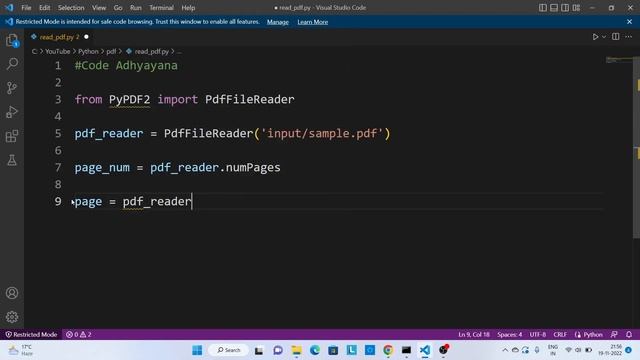Change encoding via UTF-8 status item

coord(538,334)
